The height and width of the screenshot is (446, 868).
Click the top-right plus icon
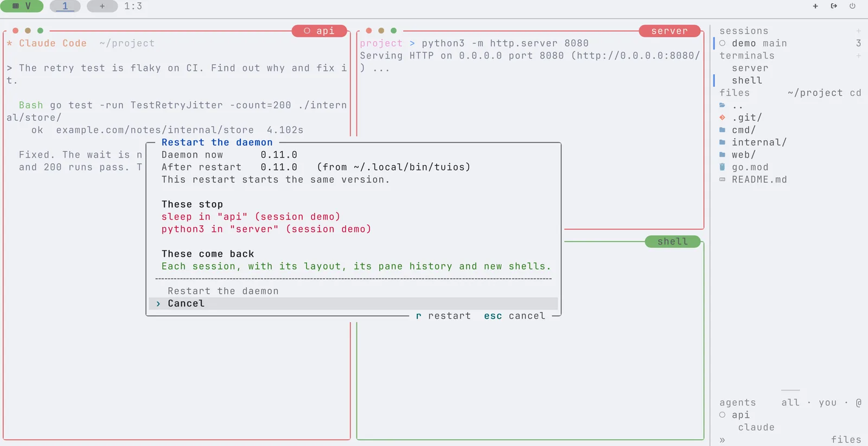815,6
